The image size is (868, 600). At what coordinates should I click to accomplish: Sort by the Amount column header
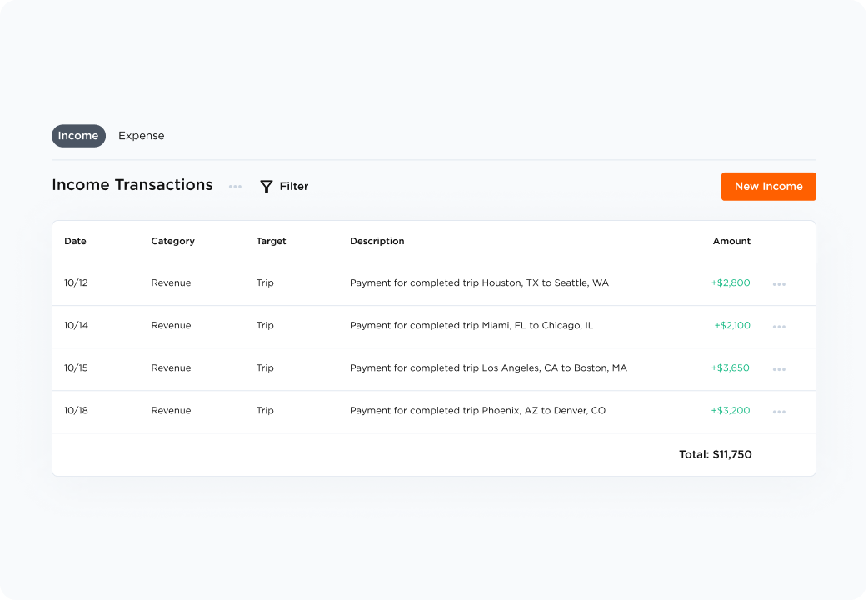point(731,242)
